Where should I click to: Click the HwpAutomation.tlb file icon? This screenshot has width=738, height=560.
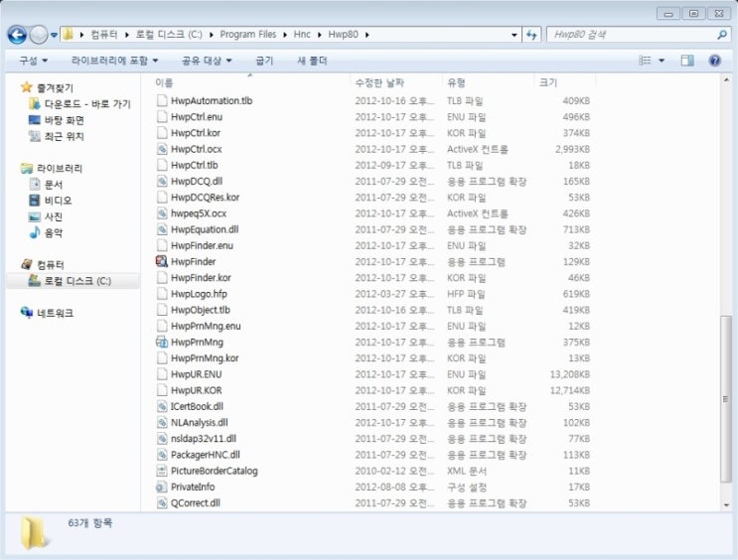click(162, 100)
